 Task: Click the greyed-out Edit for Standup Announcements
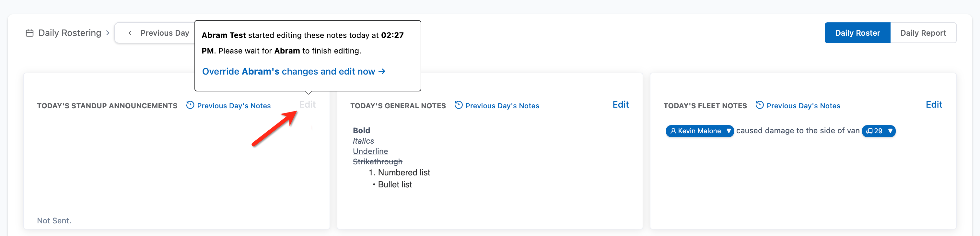click(x=307, y=105)
